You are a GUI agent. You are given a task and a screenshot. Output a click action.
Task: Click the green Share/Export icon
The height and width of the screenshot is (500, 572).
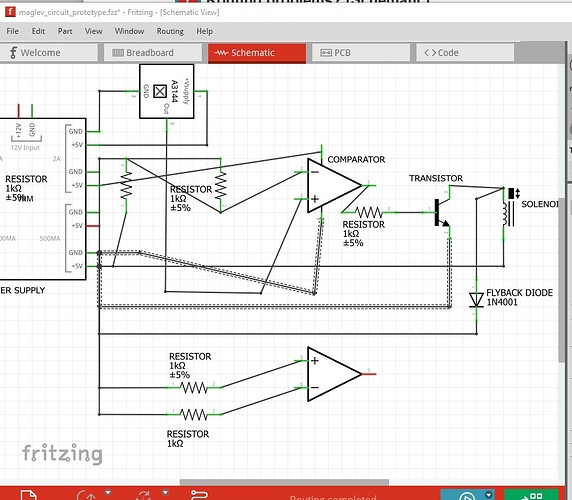532,496
